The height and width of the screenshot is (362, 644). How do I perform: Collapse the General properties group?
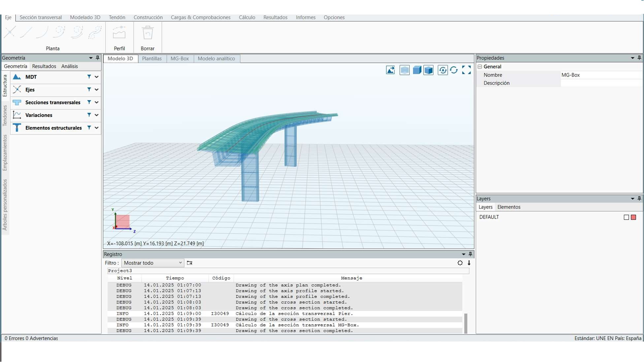[x=480, y=67]
